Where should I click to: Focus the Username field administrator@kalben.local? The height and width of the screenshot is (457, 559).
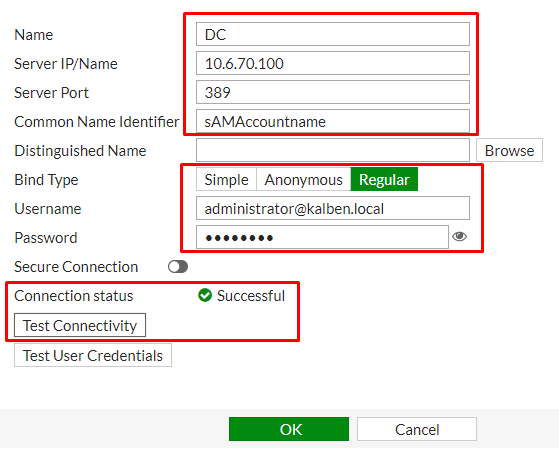click(333, 208)
